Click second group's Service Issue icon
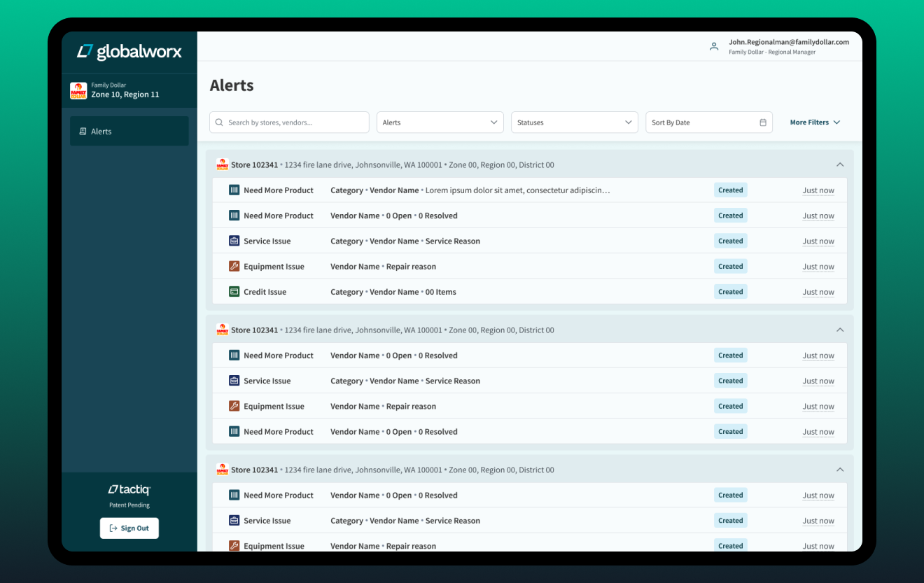 pos(234,381)
